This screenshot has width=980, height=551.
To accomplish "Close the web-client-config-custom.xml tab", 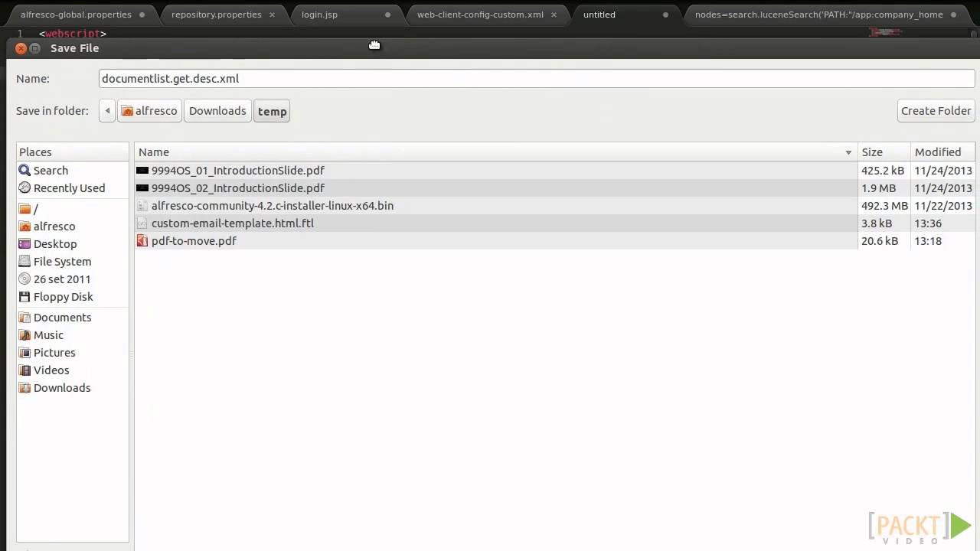I will (x=554, y=15).
